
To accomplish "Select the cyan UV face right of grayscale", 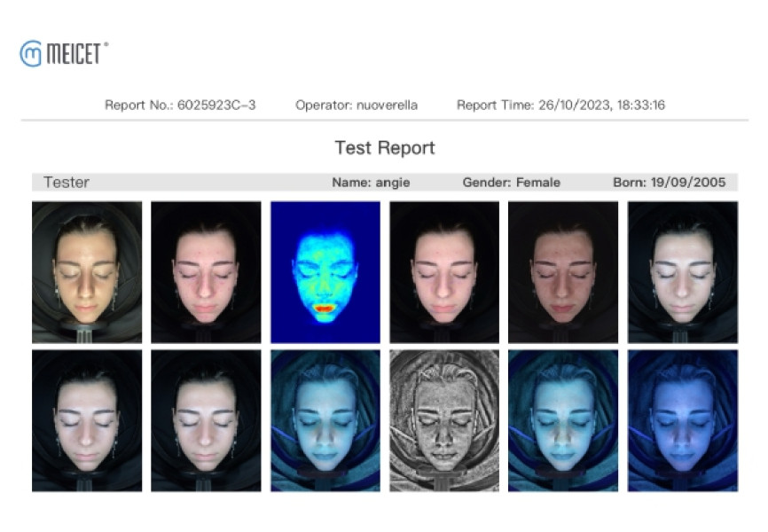I will point(563,420).
